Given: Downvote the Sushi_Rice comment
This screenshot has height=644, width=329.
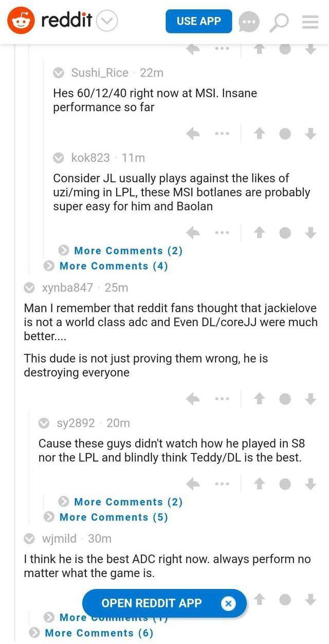Looking at the screenshot, I should 310,134.
